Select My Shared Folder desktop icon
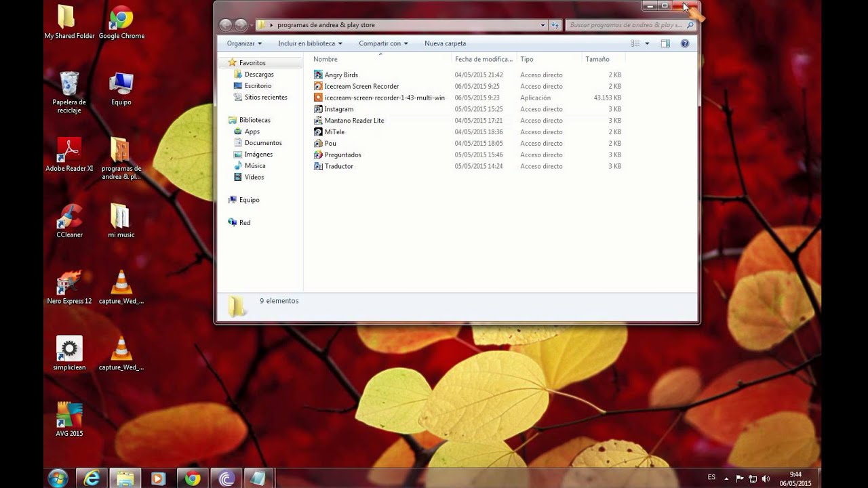Screen dimensions: 868x488 coord(69,23)
